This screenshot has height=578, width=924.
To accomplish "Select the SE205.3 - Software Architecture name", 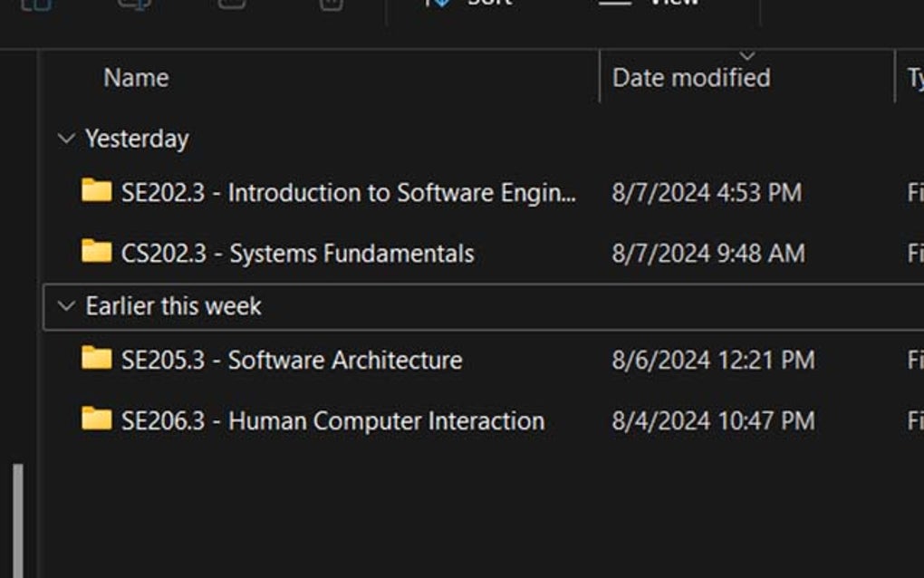I will [x=292, y=360].
